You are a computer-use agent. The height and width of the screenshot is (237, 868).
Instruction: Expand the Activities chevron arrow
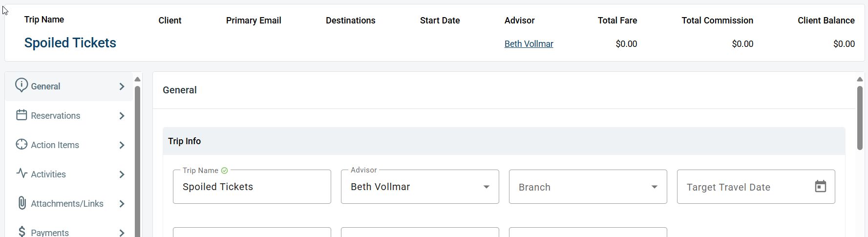pyautogui.click(x=122, y=174)
